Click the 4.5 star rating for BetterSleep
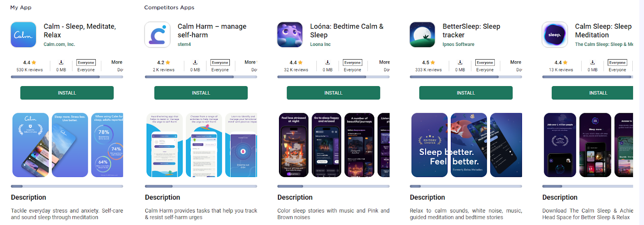Viewport: 644px width, 225px height. [429, 62]
